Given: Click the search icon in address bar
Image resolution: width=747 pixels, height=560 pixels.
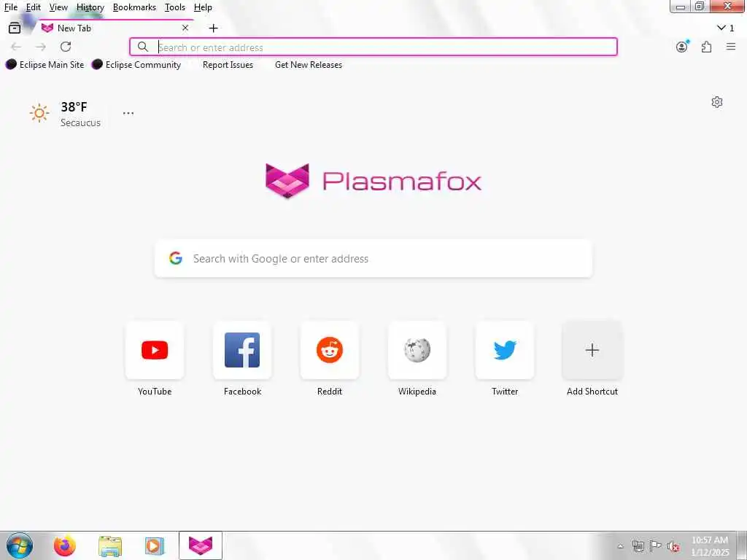Looking at the screenshot, I should (x=142, y=47).
